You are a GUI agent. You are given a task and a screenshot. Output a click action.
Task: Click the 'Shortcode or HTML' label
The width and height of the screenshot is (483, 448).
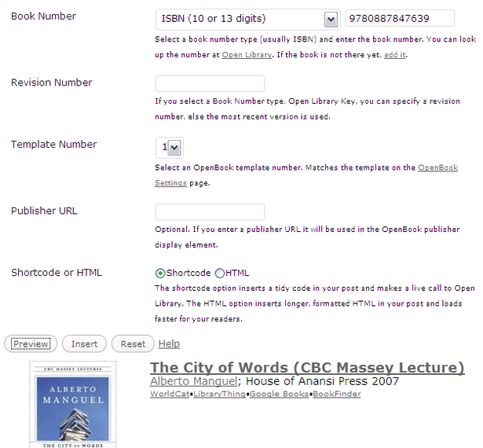(x=57, y=273)
